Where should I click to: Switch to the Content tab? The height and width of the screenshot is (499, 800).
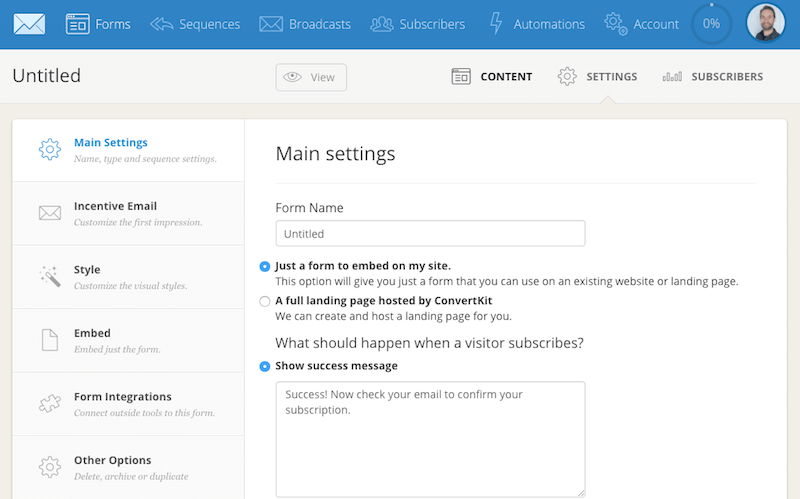click(x=492, y=77)
